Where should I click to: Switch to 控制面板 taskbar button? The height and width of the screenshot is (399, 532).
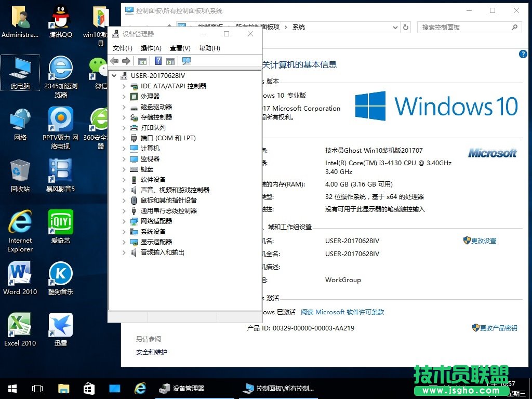tap(279, 389)
